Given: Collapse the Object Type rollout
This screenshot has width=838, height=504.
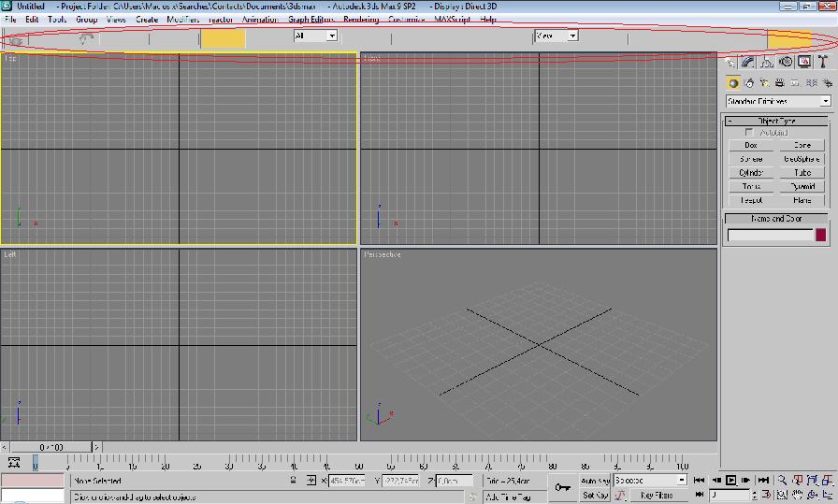Looking at the screenshot, I should tap(776, 121).
